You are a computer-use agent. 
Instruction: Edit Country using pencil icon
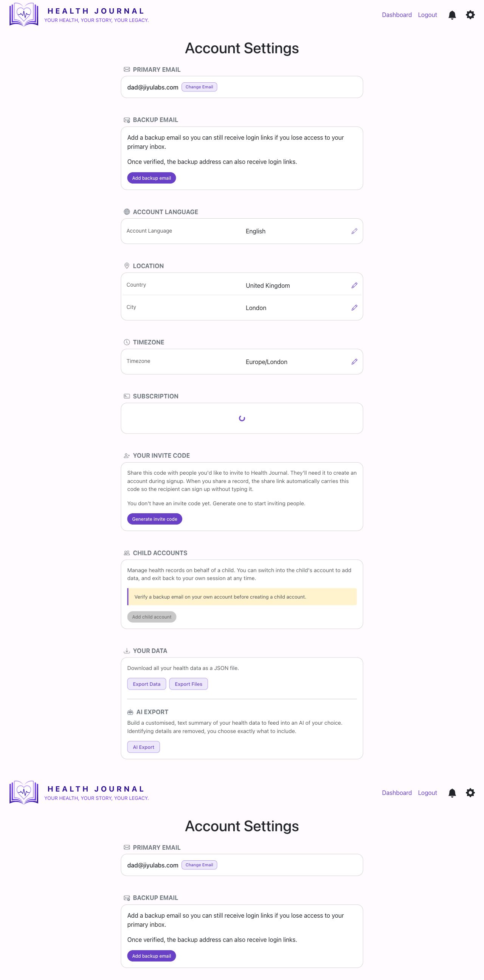tap(354, 286)
